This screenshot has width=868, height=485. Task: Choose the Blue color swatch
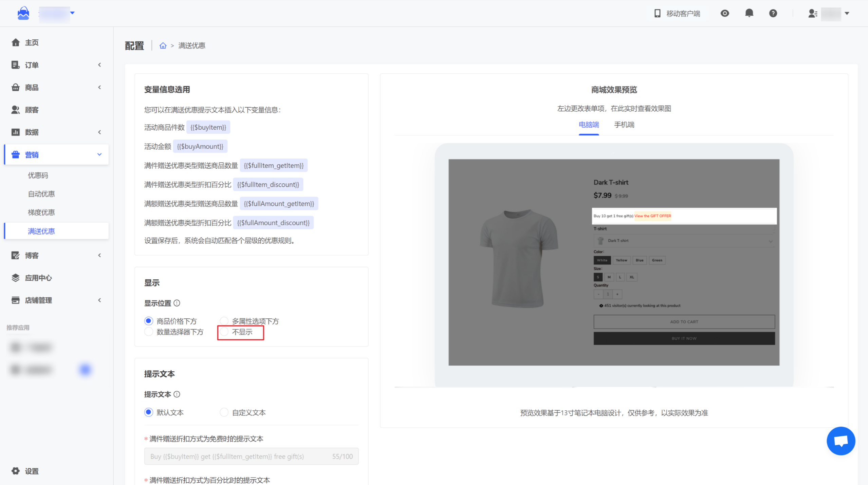click(640, 260)
